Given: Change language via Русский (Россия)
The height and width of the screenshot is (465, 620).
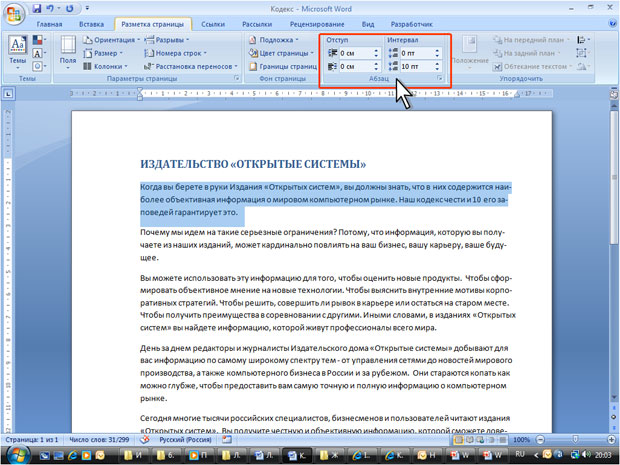Looking at the screenshot, I should coord(185,440).
